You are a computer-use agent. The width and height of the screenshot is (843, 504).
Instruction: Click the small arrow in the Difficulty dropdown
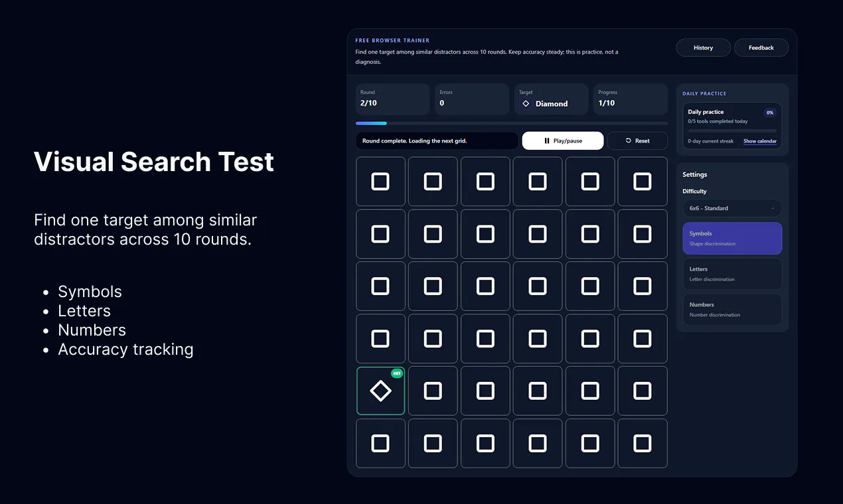pos(773,208)
